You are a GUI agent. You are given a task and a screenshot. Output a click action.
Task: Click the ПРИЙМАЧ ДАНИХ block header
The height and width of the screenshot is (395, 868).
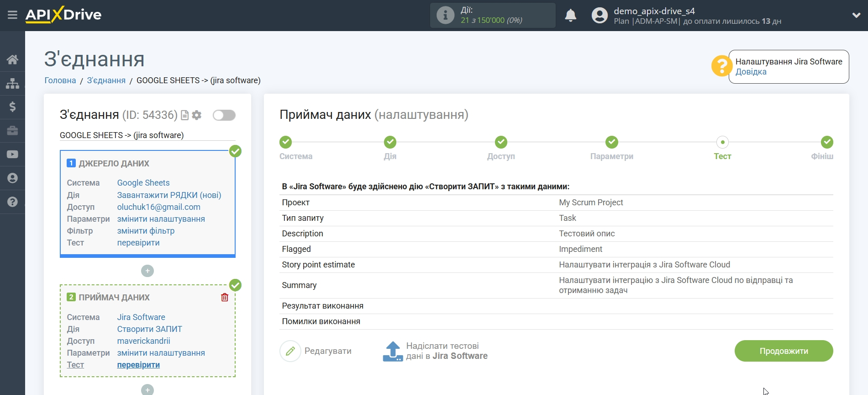coord(114,298)
